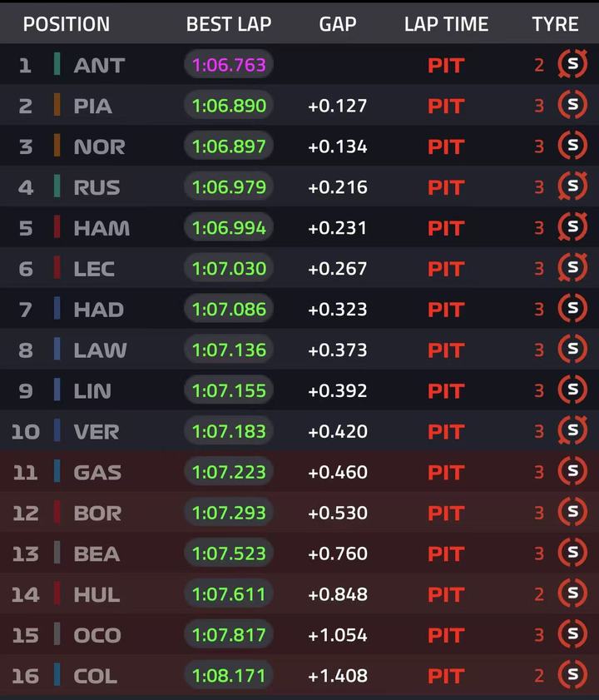Click the soft tyre icon in PIA's row
Image resolution: width=599 pixels, height=700 pixels.
click(x=572, y=105)
